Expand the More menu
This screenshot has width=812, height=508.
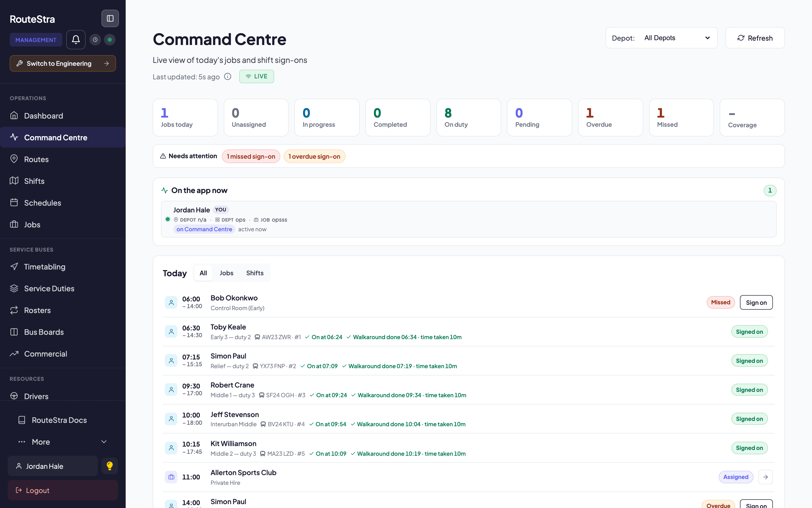click(63, 442)
